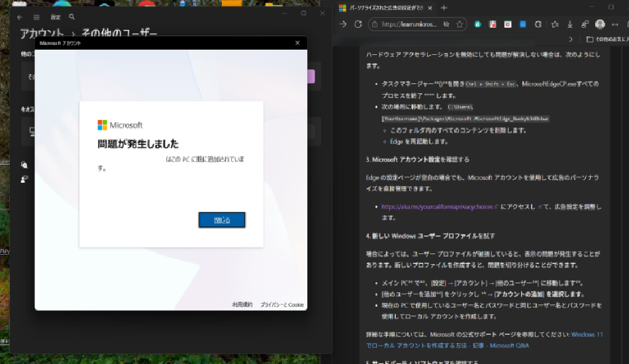Click the lock icon in Settings left sidebar
This screenshot has width=629, height=364.
click(x=24, y=165)
